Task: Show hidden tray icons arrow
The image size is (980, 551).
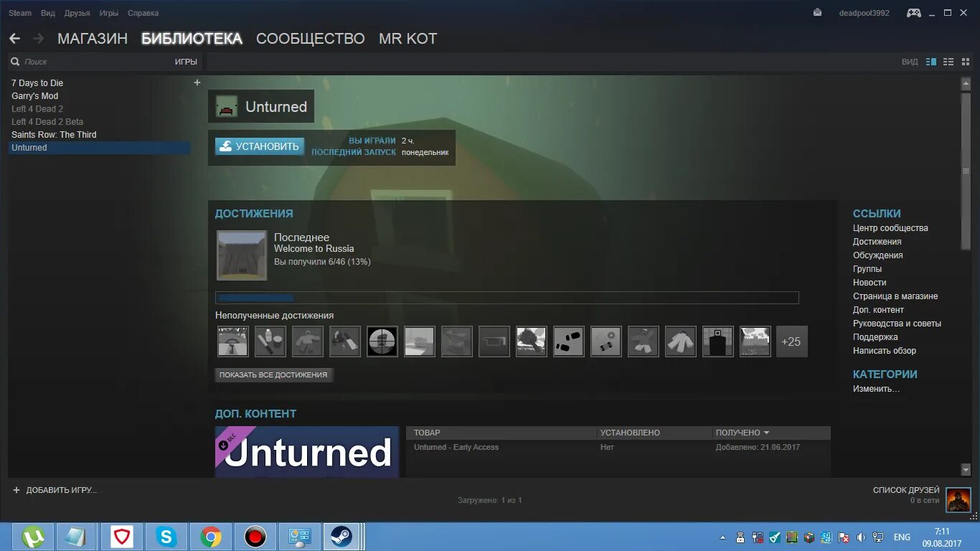Action: point(722,537)
